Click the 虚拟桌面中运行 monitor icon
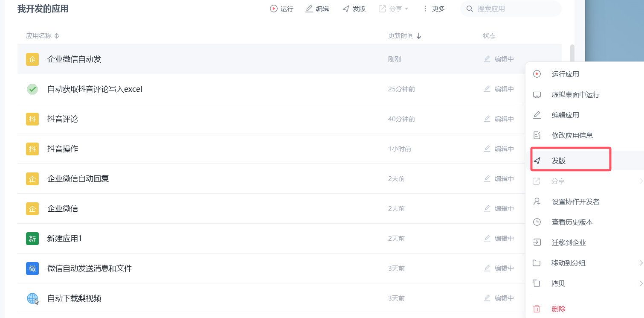This screenshot has width=644, height=318. click(x=537, y=95)
